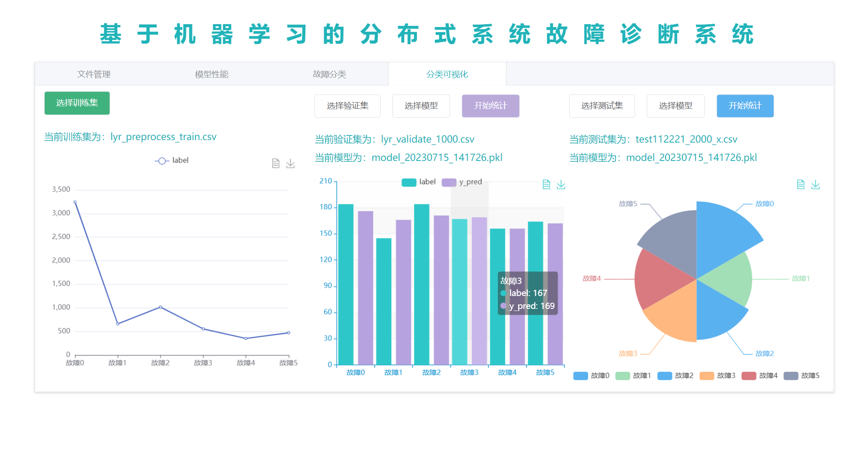Toggle 故障4 in pie chart legend
The width and height of the screenshot is (868, 469).
760,376
